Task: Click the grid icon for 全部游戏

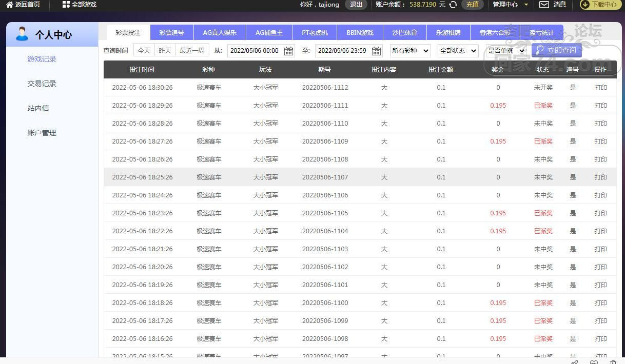Action: pyautogui.click(x=66, y=5)
